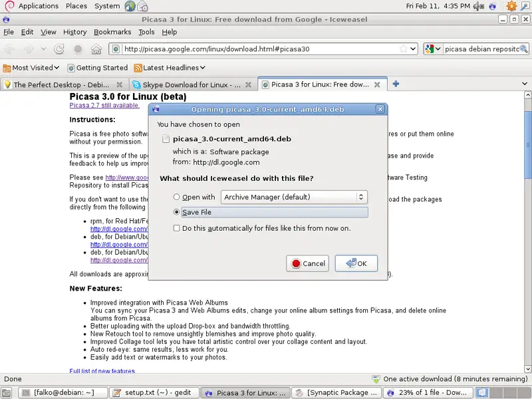Expand the address bar history dropdown
The height and width of the screenshot is (399, 532).
click(x=413, y=49)
